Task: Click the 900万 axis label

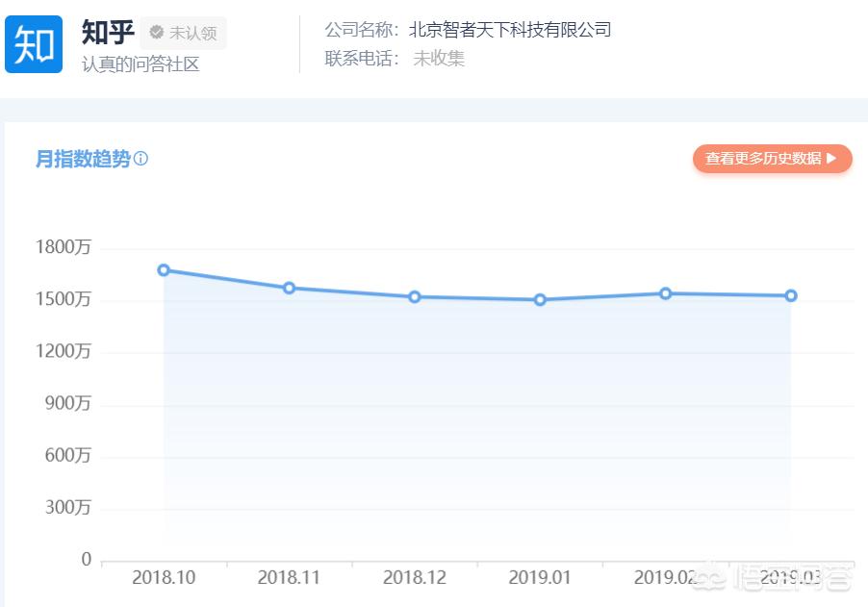Action: tap(67, 403)
